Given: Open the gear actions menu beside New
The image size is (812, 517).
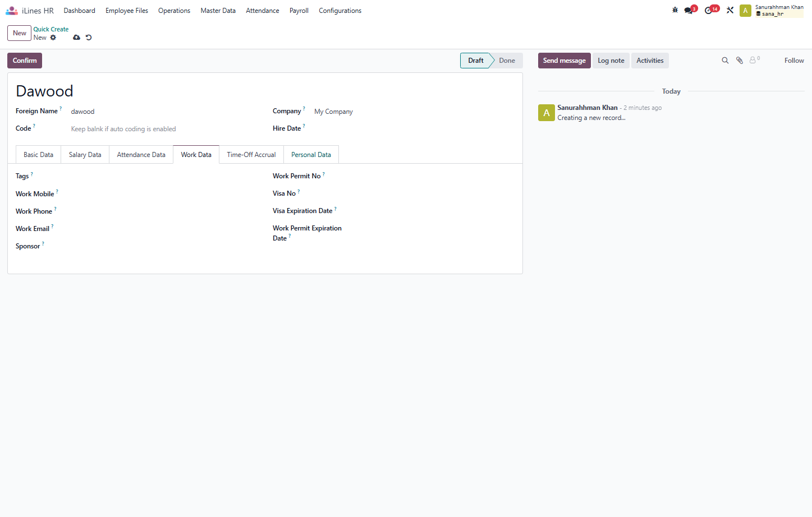Looking at the screenshot, I should coord(53,38).
